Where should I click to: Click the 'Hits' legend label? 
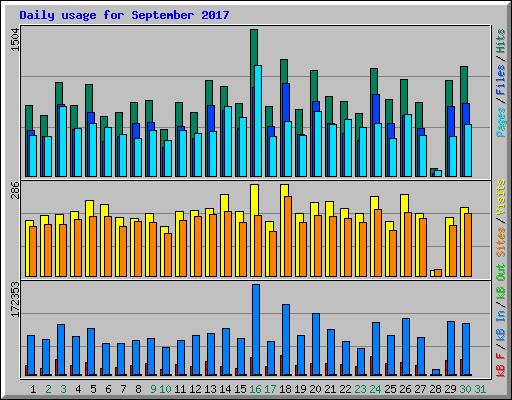(x=501, y=41)
